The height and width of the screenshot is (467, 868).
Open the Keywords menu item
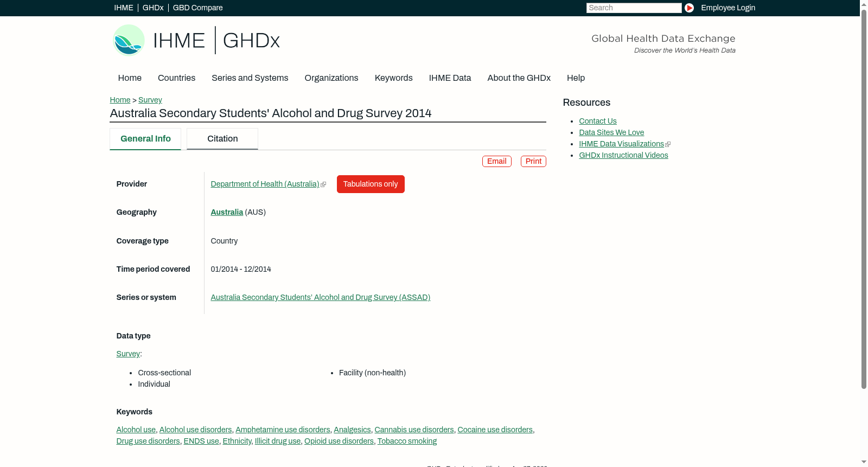[394, 78]
